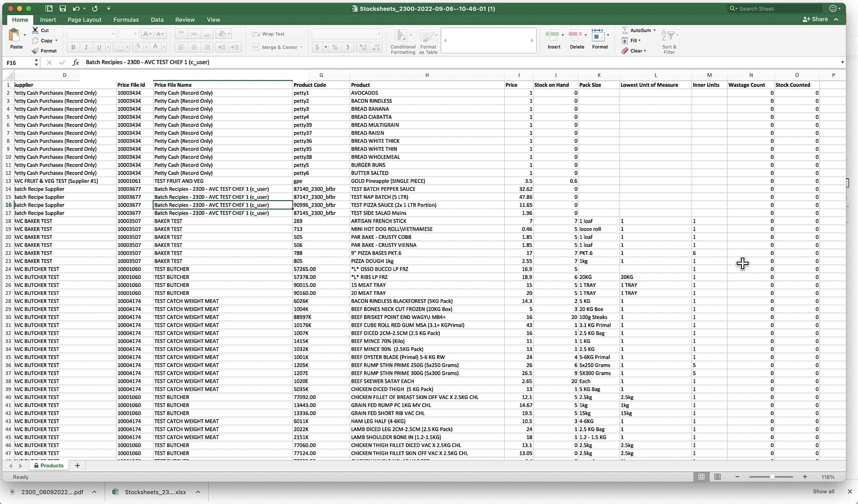
Task: Click the Save icon in title bar
Action: point(63,8)
